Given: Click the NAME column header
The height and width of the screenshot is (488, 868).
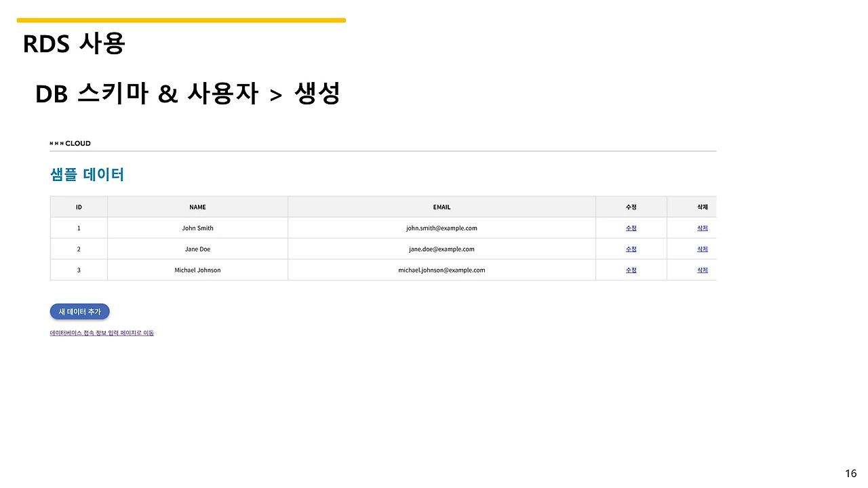Looking at the screenshot, I should 197,207.
